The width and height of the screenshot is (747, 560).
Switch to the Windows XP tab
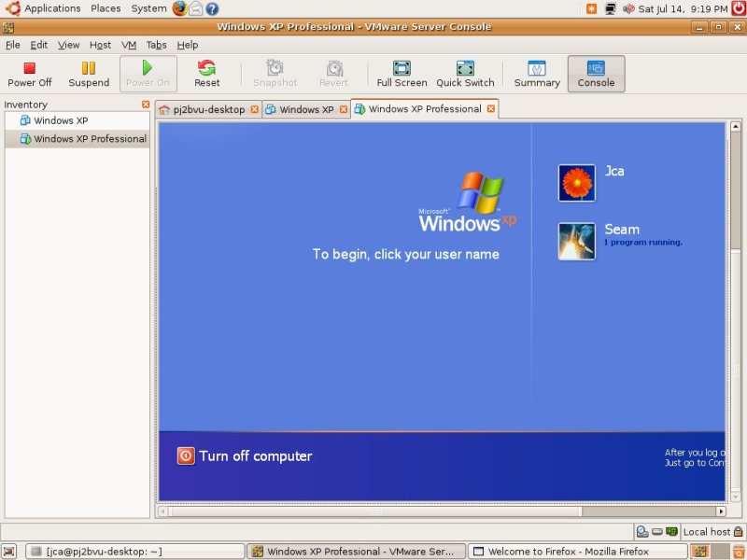pos(306,109)
